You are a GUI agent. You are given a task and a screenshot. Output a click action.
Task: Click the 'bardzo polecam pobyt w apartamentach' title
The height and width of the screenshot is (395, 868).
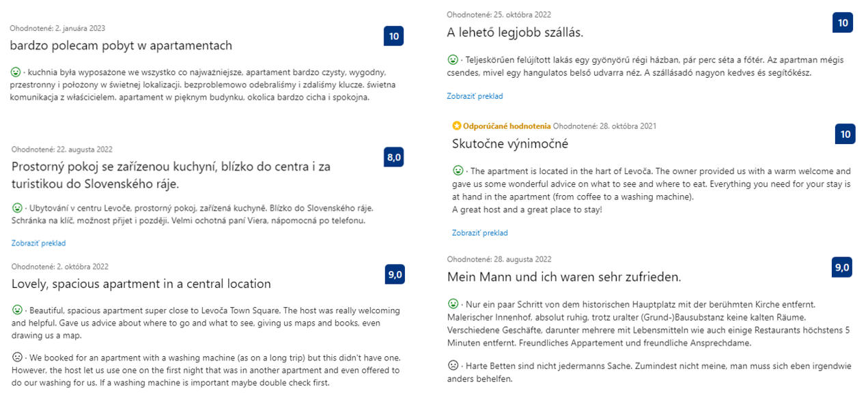(121, 46)
